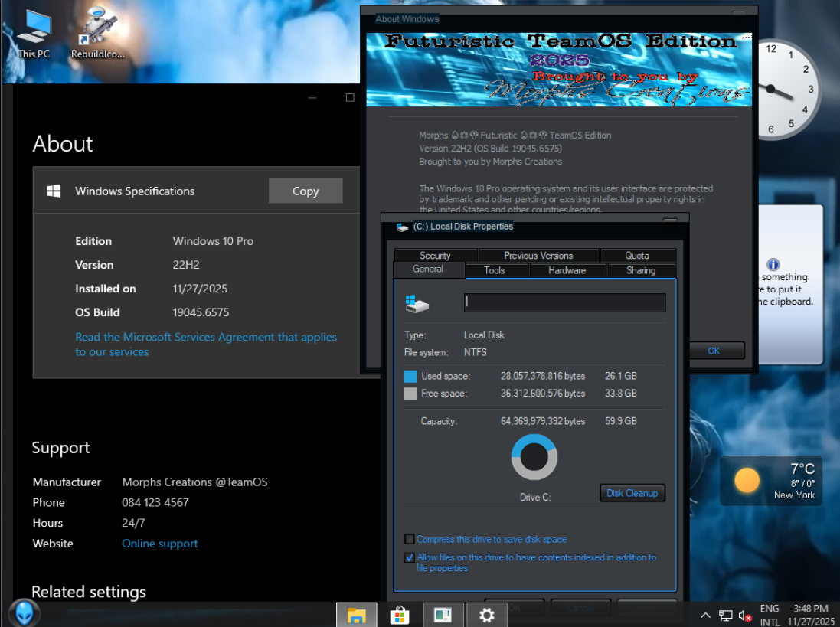Select the Security tab

tap(435, 256)
